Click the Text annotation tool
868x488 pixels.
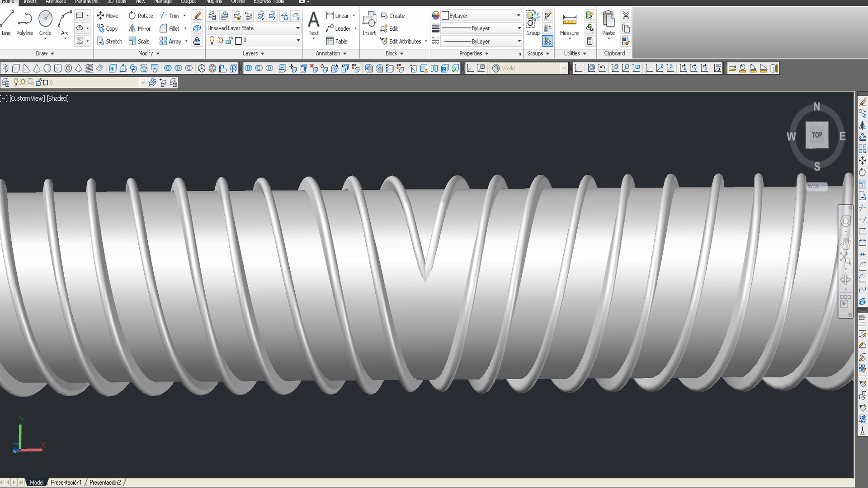click(x=313, y=23)
